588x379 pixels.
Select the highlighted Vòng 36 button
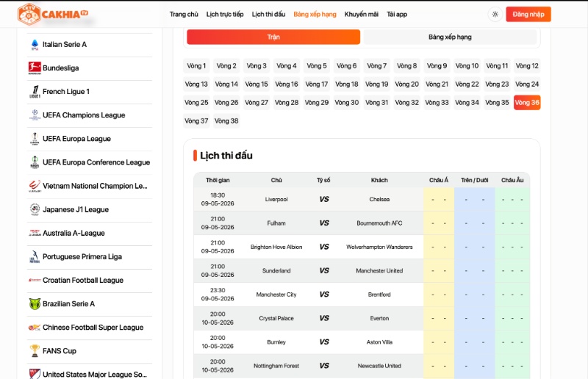527,102
